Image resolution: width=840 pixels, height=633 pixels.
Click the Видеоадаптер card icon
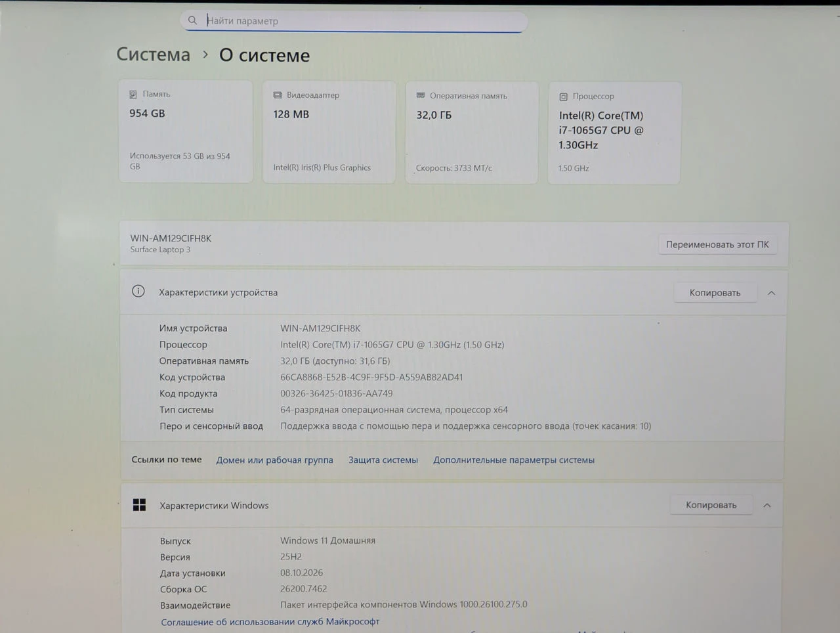(278, 95)
